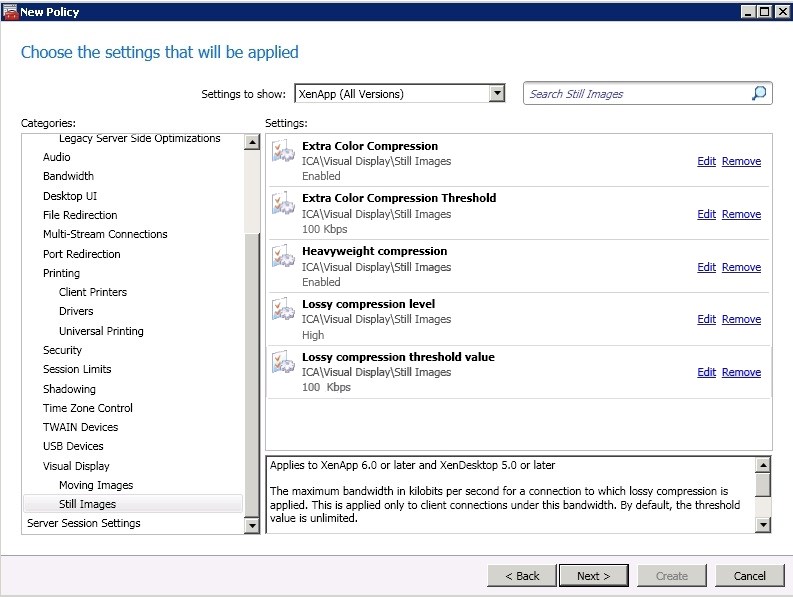Proceed with the Next button

(x=594, y=576)
